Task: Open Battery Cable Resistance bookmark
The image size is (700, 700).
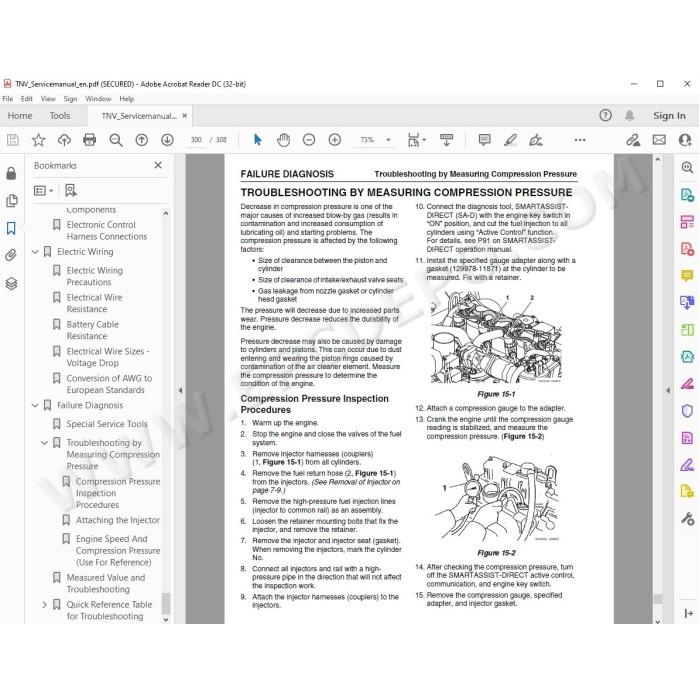Action: tap(93, 330)
